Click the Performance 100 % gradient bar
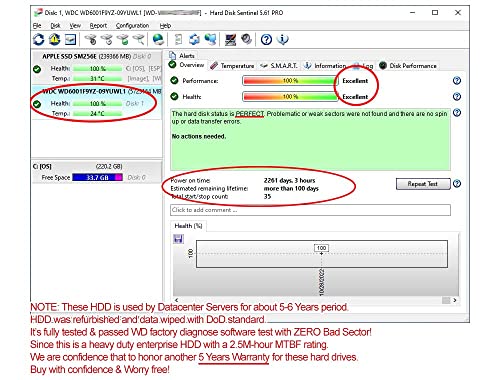The height and width of the screenshot is (380, 500). point(289,81)
